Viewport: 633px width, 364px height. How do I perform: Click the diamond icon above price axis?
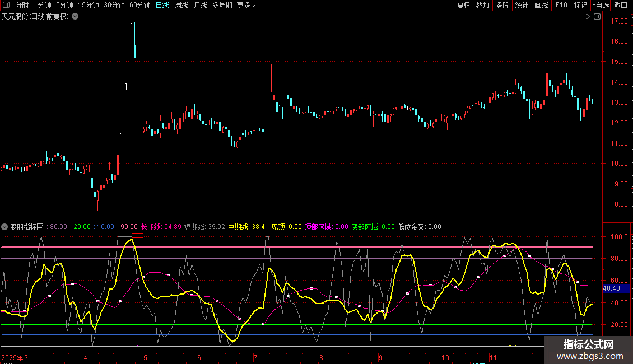[x=587, y=17]
